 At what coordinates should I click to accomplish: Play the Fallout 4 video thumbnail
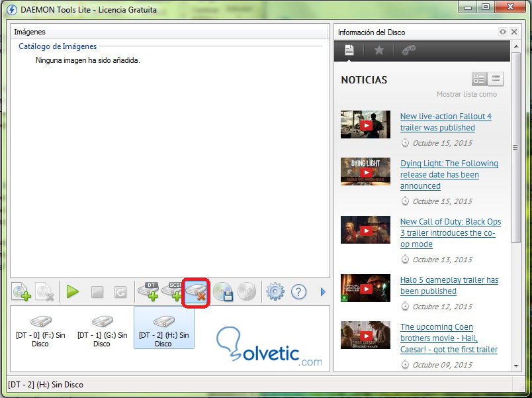pyautogui.click(x=365, y=124)
